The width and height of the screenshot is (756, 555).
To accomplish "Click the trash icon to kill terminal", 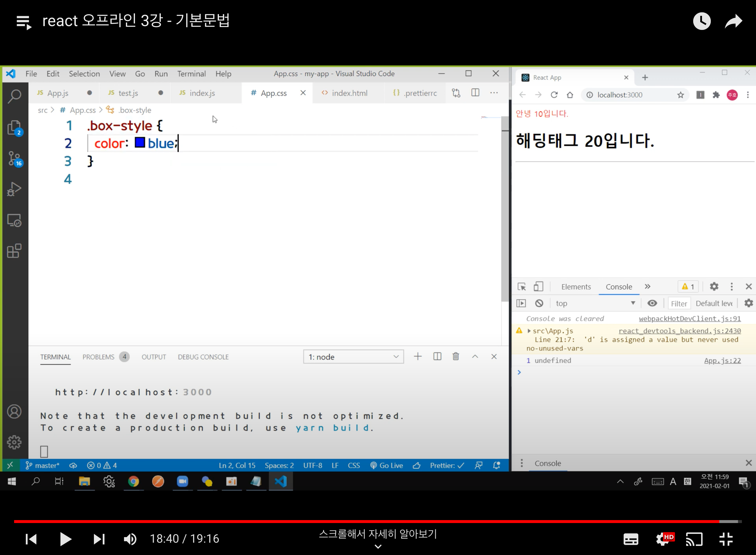I will 455,356.
